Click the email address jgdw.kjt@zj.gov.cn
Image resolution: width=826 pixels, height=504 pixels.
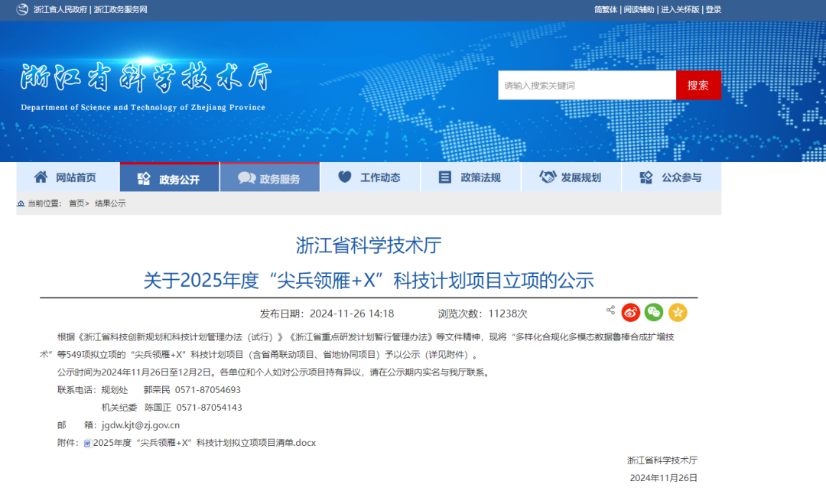click(x=141, y=425)
